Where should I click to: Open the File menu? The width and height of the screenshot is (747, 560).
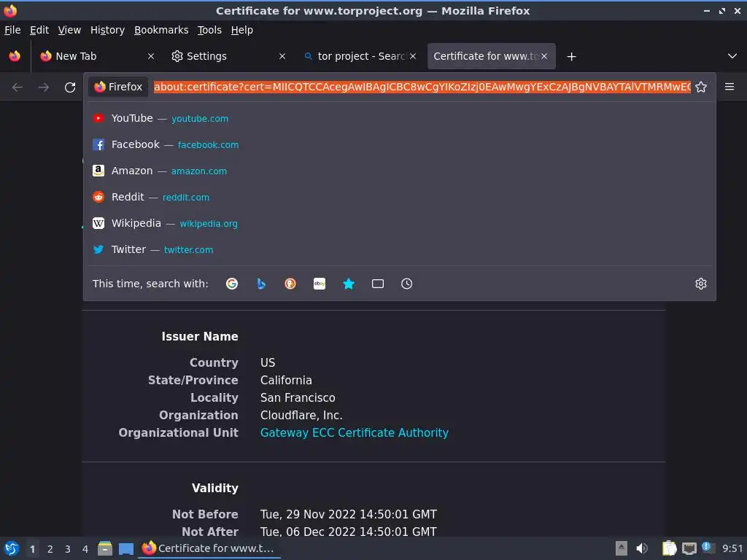pyautogui.click(x=12, y=30)
